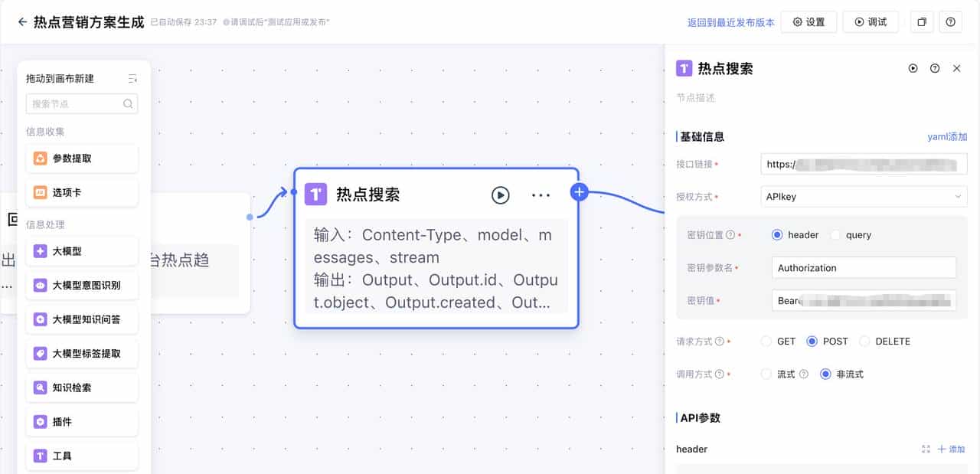Viewport: 980px width, 474px height.
Task: Open the three-dot menu on 热点搜索 node
Action: pos(541,195)
